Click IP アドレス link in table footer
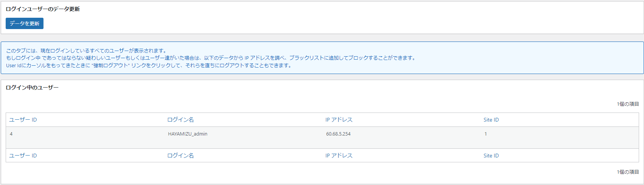This screenshot has width=644, height=185. pyautogui.click(x=339, y=156)
